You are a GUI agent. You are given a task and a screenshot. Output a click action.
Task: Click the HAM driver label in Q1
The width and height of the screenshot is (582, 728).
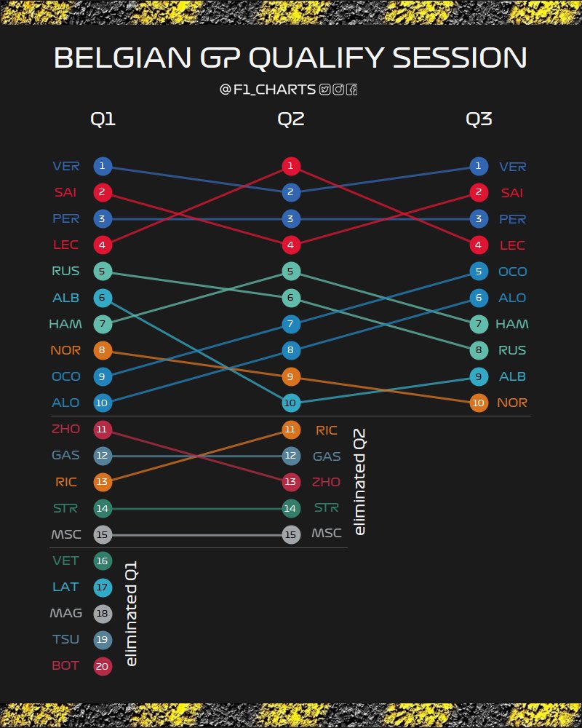65,324
